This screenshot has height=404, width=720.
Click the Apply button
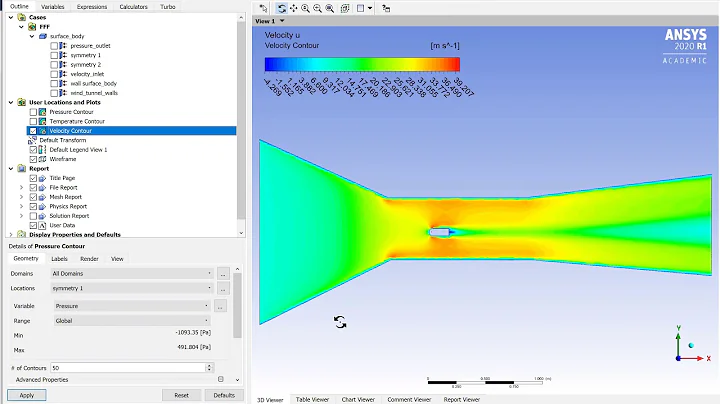27,395
